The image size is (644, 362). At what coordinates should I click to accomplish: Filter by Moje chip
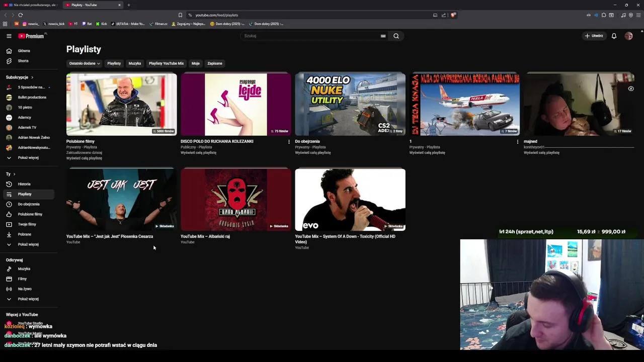point(196,63)
